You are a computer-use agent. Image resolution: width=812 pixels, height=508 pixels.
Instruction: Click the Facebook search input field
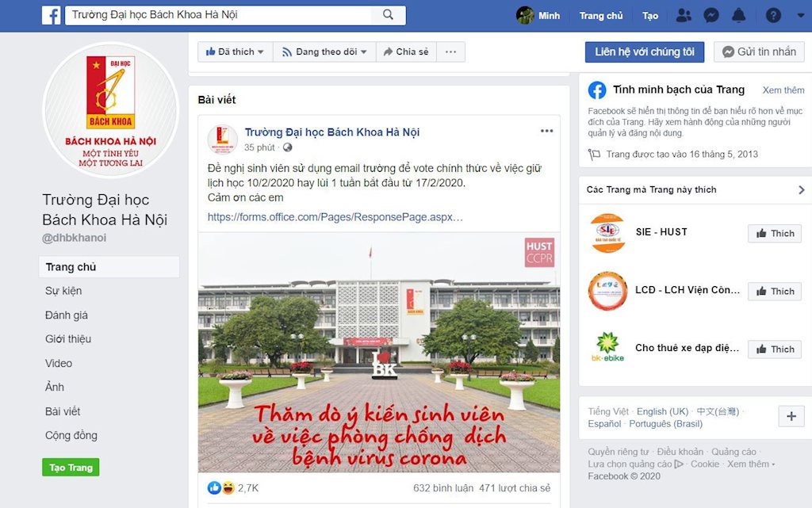tap(222, 15)
